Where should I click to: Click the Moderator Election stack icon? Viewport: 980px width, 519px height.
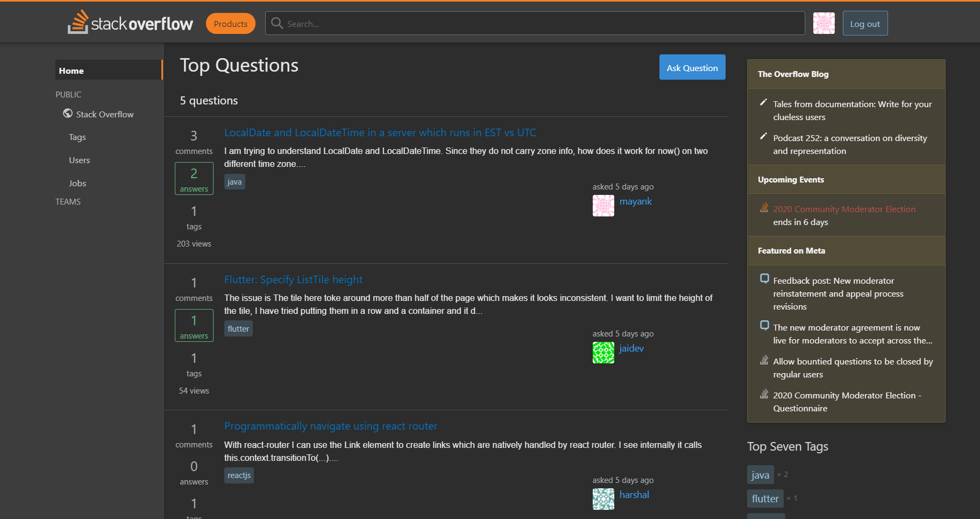pos(764,208)
